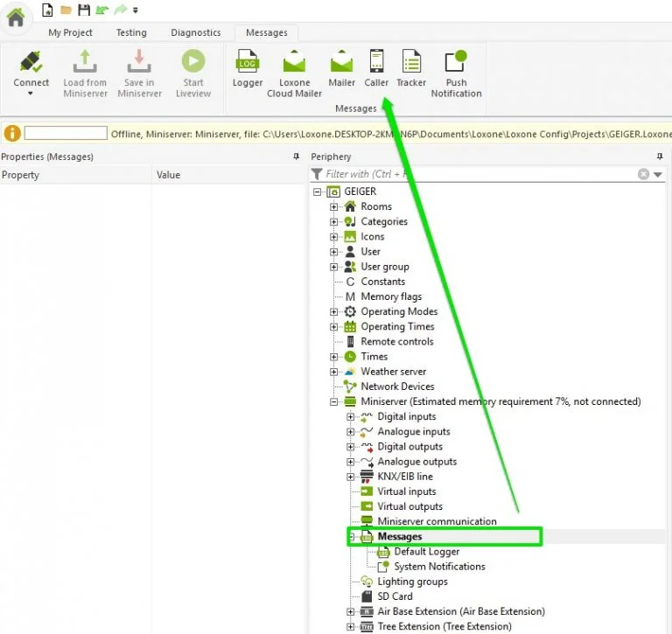The height and width of the screenshot is (634, 672).
Task: Switch to the Diagnostics tab
Action: click(x=196, y=32)
